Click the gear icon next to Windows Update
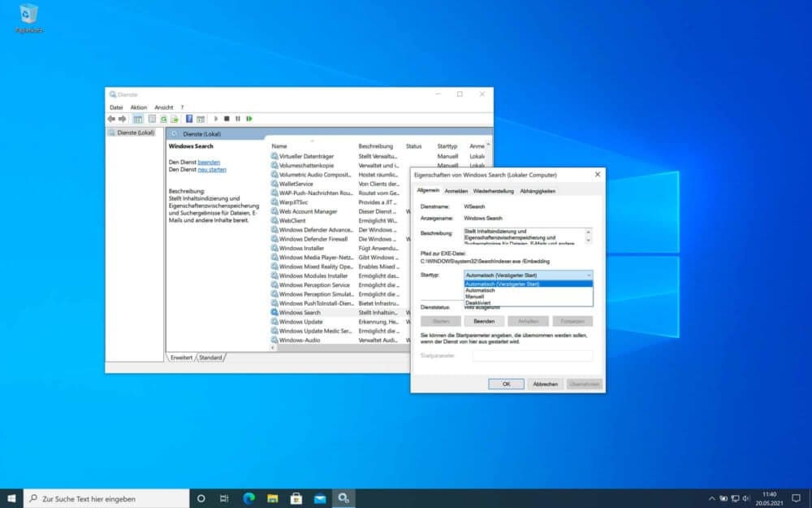This screenshot has height=508, width=812. [274, 322]
